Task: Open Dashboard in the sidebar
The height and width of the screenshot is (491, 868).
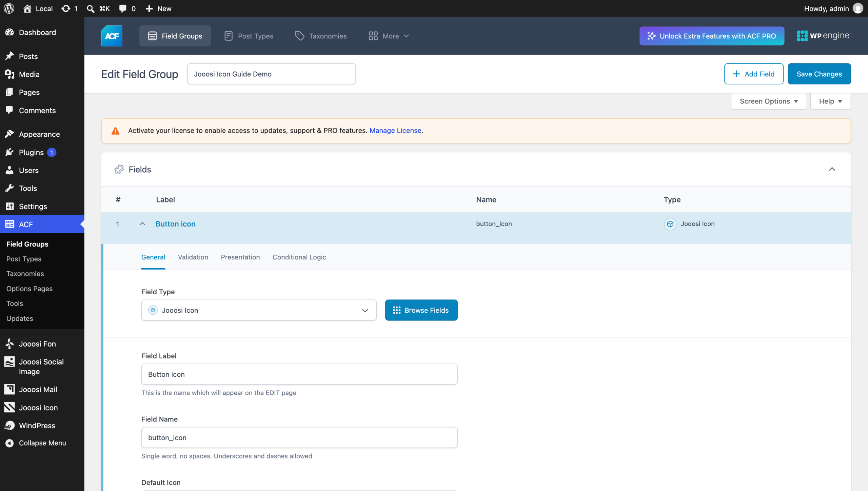Action: [x=42, y=33]
